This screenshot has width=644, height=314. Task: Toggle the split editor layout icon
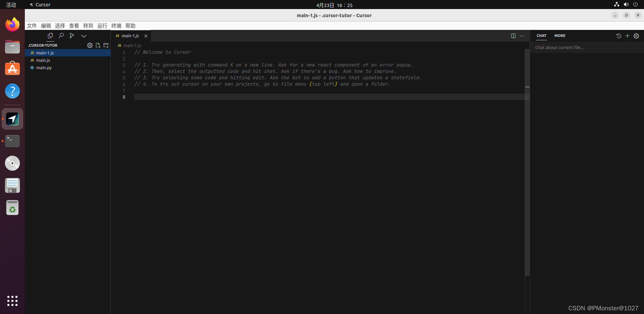pos(514,36)
